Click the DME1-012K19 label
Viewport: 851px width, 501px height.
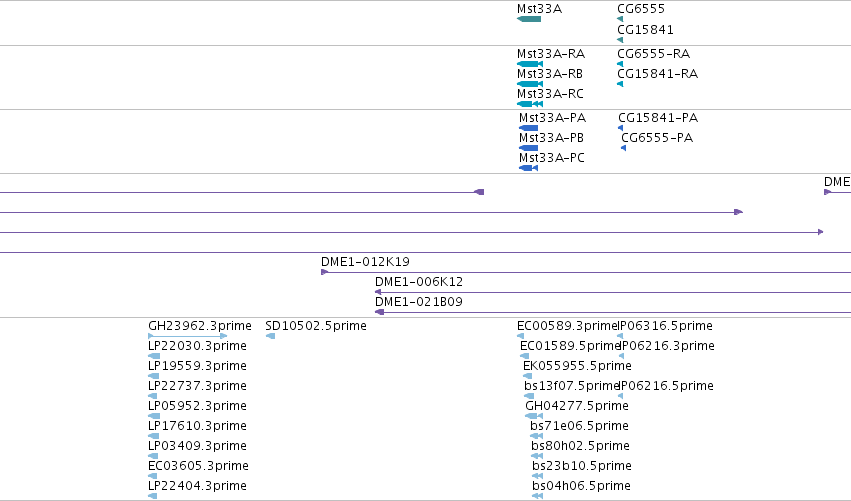coord(365,262)
